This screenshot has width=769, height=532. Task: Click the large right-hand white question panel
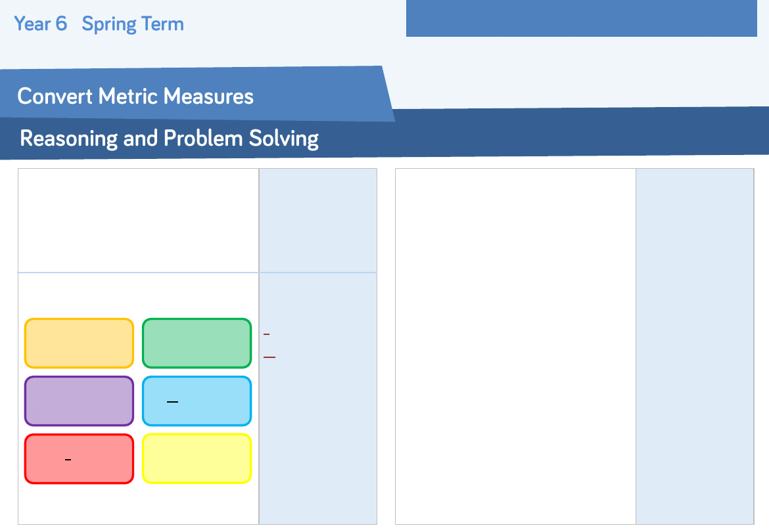pyautogui.click(x=515, y=346)
